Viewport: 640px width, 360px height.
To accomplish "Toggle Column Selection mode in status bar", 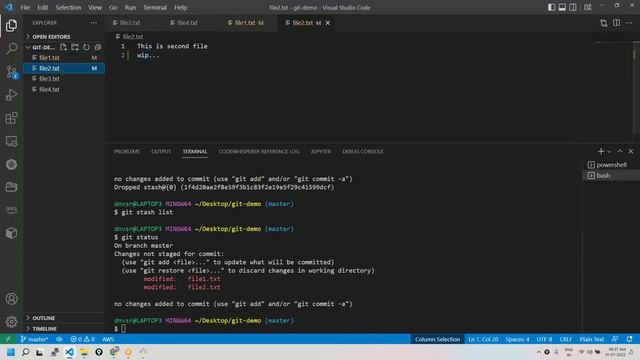I will pos(437,339).
